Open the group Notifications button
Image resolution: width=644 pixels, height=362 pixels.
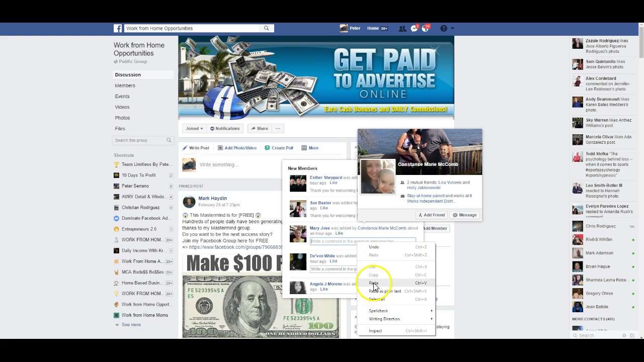pyautogui.click(x=225, y=129)
